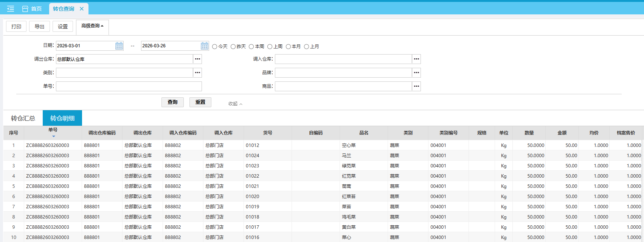
Task: Focus the 单号 input field
Action: tap(129, 86)
